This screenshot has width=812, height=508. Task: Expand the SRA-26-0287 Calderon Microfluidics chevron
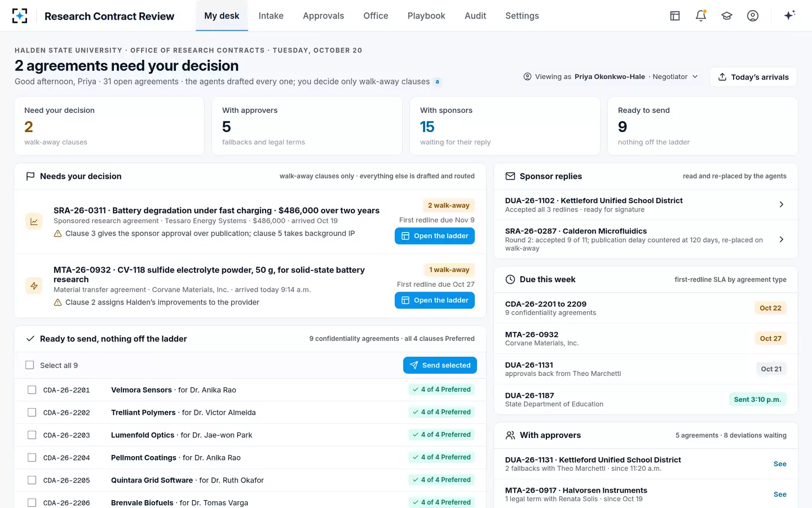tap(782, 239)
